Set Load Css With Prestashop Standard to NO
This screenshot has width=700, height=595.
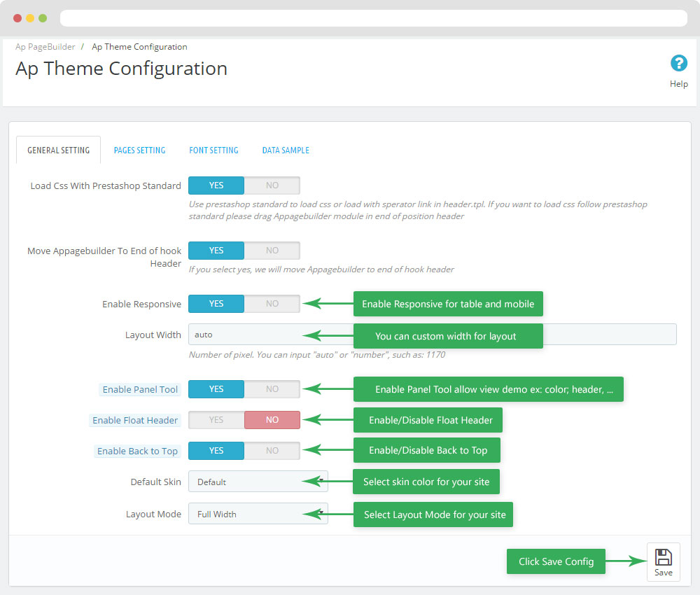point(272,185)
